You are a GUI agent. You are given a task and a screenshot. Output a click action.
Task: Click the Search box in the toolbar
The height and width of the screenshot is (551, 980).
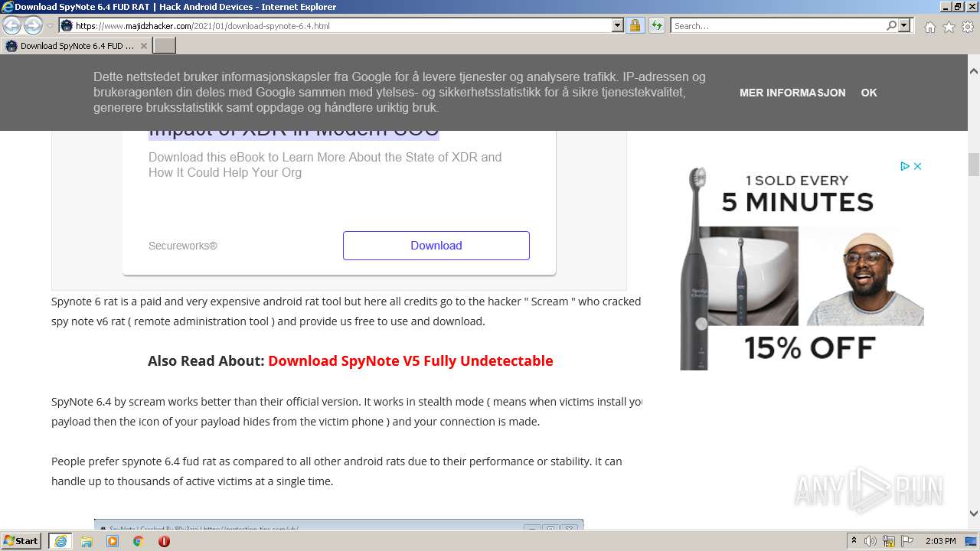(778, 26)
